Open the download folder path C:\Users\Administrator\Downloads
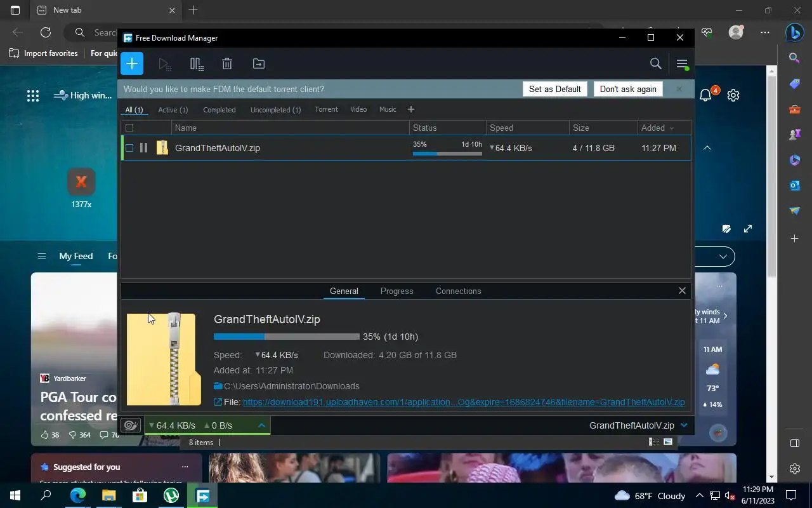812x508 pixels. [292, 386]
